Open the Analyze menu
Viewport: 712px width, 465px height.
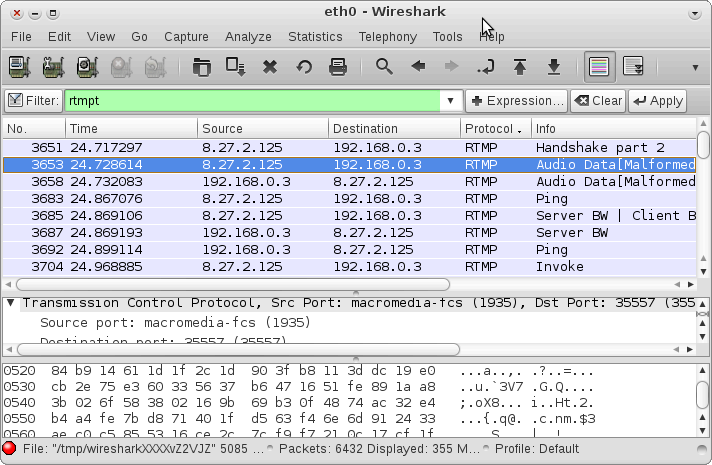tap(248, 36)
